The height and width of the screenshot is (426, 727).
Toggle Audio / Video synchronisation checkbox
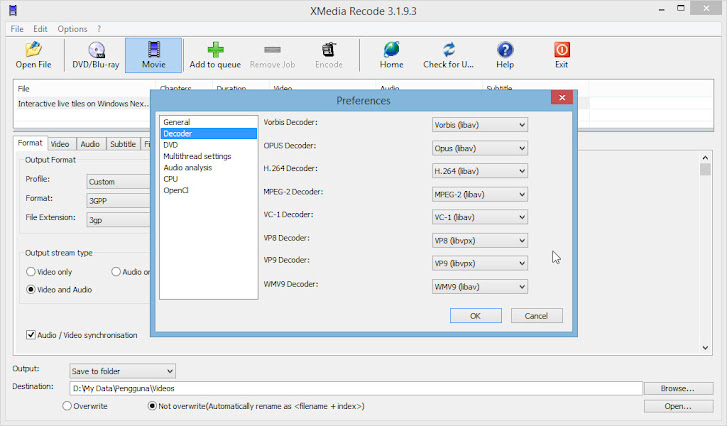[x=31, y=335]
